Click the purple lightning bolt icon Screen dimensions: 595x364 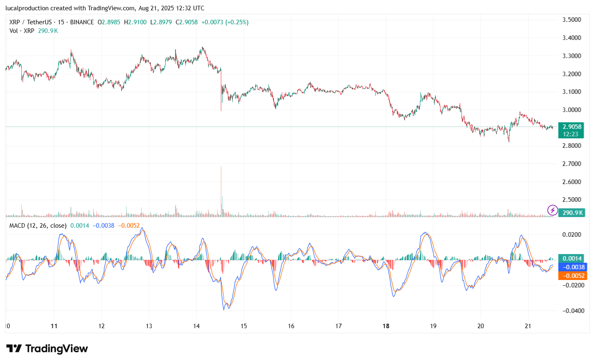pyautogui.click(x=552, y=210)
